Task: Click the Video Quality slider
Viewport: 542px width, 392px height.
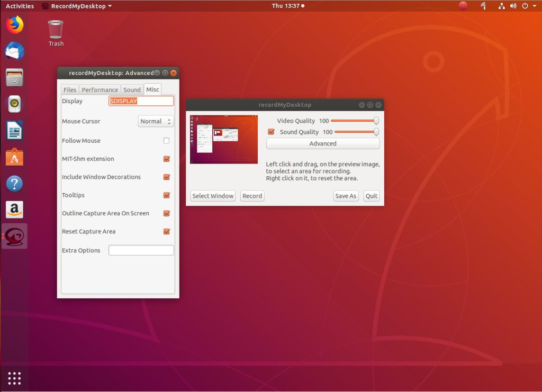Action: tap(355, 121)
